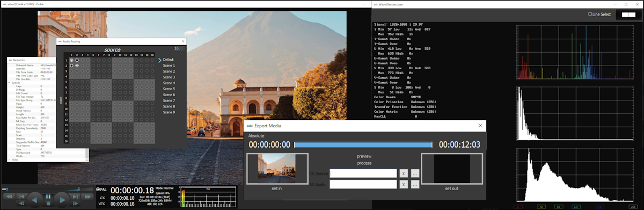The image size is (644, 210).
Task: Enable the Line Select checkbox
Action: (x=590, y=14)
